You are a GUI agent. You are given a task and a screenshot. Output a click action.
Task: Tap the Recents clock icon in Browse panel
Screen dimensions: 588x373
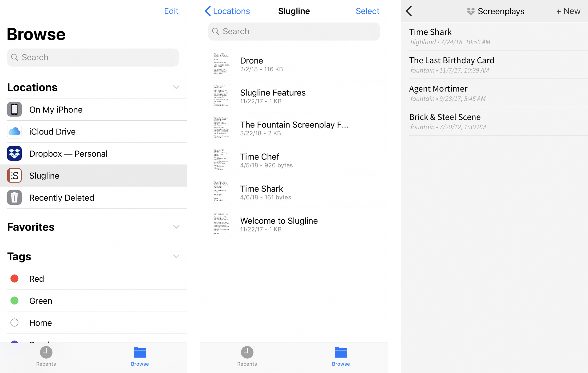pyautogui.click(x=46, y=352)
